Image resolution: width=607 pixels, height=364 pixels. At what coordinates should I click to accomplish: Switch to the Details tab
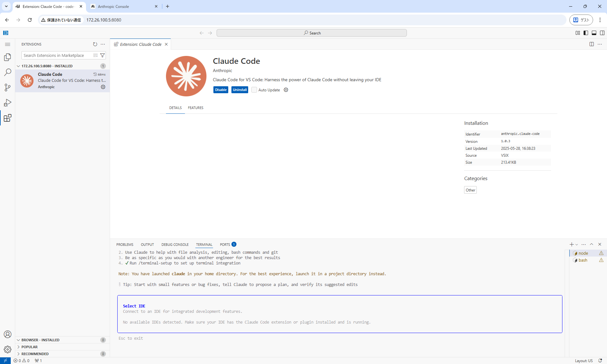(175, 108)
